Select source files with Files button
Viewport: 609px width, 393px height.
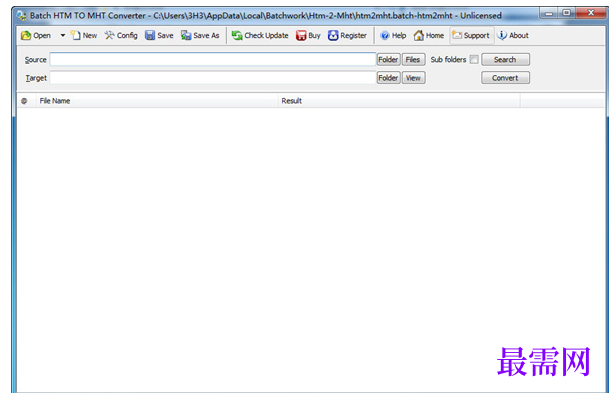click(x=413, y=59)
